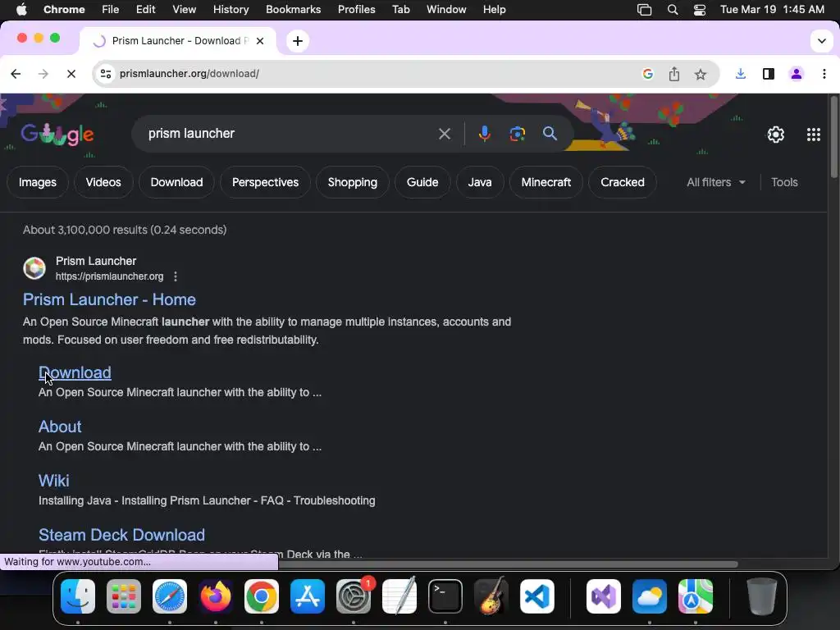Viewport: 840px width, 630px height.
Task: Open Visual Studio Code in dock
Action: coord(536,596)
